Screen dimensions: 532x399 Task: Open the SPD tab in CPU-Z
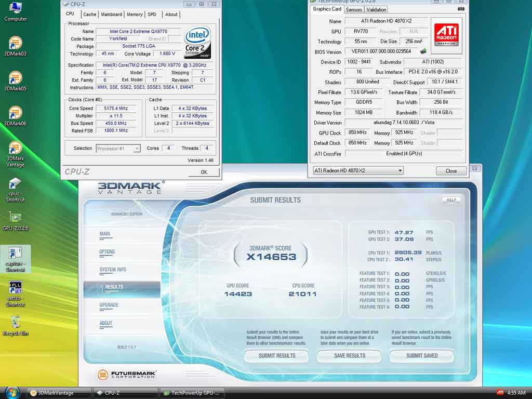click(152, 14)
